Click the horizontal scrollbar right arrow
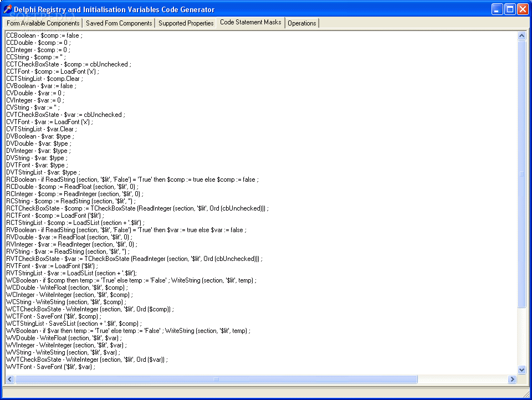This screenshot has width=532, height=400. pos(512,379)
